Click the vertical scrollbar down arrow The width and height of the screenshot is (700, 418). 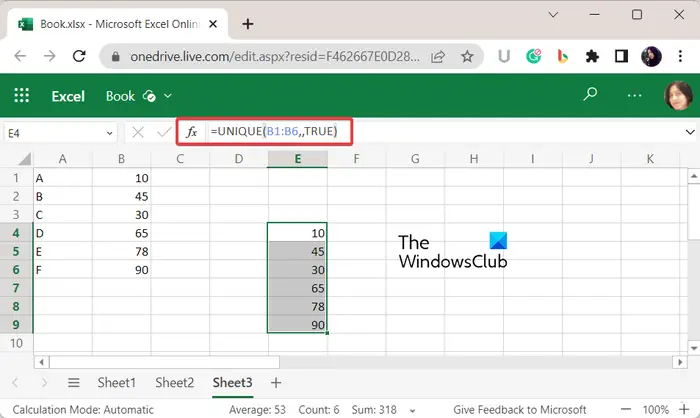click(x=694, y=348)
